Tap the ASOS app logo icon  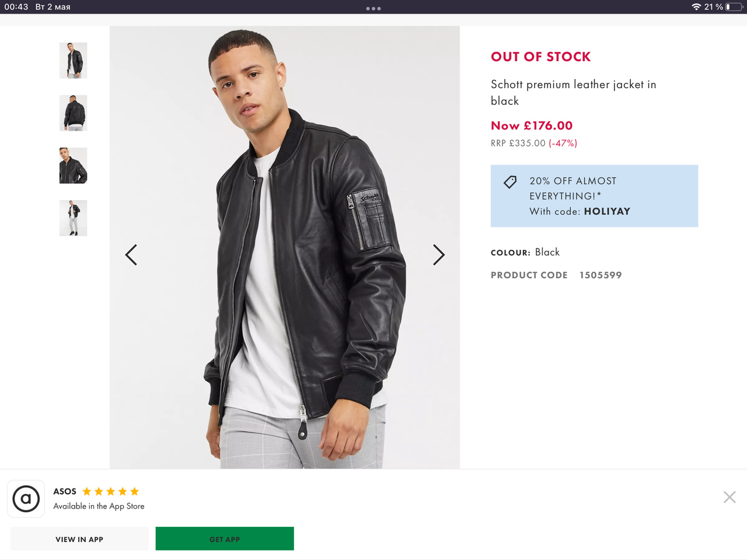pos(26,499)
